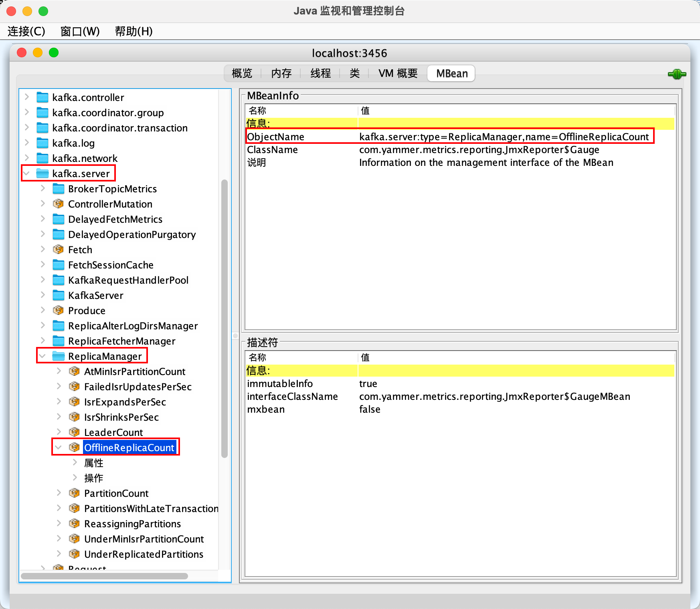Screen dimensions: 700x609
Task: Select the LeaderCount tree item
Action: (x=113, y=432)
